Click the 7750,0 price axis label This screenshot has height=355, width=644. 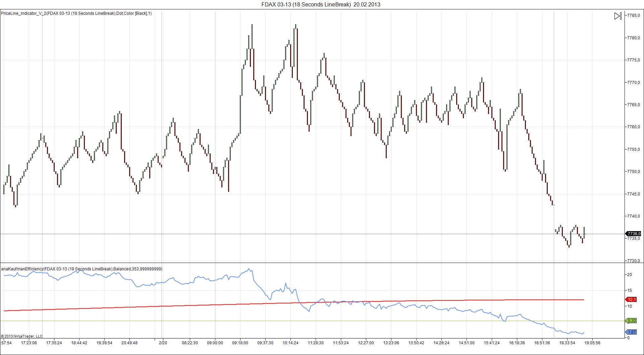[x=634, y=172]
